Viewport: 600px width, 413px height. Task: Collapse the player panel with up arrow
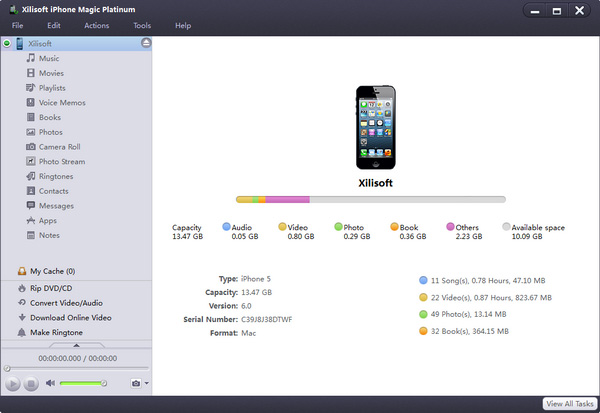[x=76, y=344]
